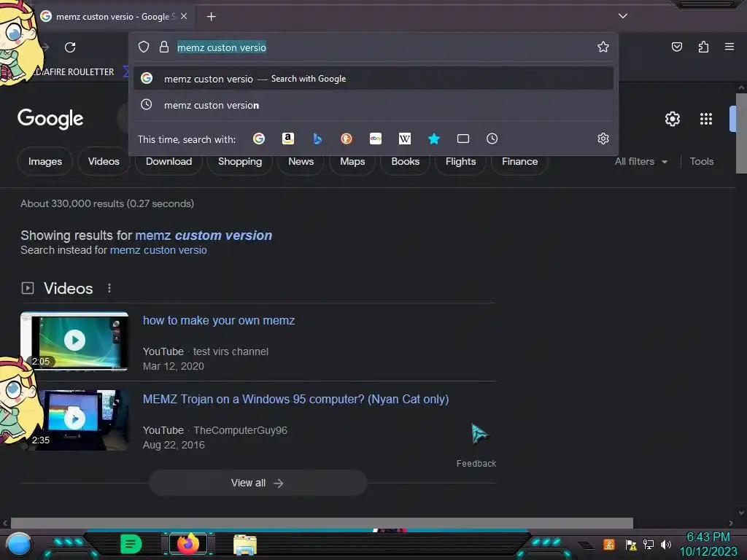Open the MEDIAFIRE ROULETTER bookmark
747x560 pixels.
(75, 72)
